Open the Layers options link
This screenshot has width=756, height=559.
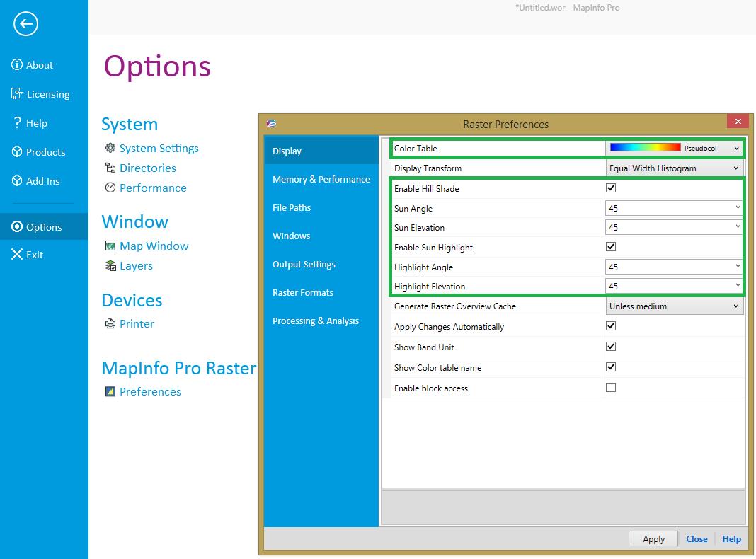pos(137,265)
